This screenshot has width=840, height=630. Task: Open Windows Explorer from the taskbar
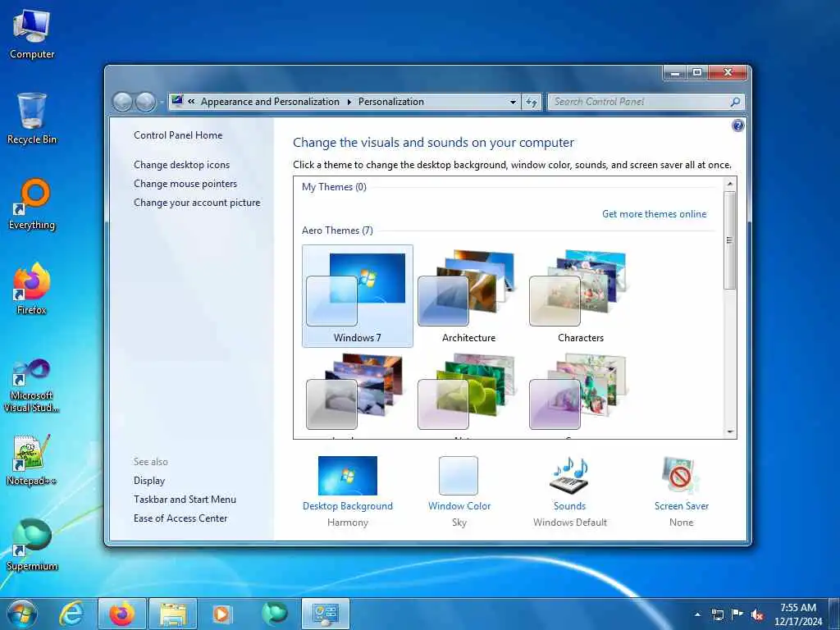pos(173,614)
